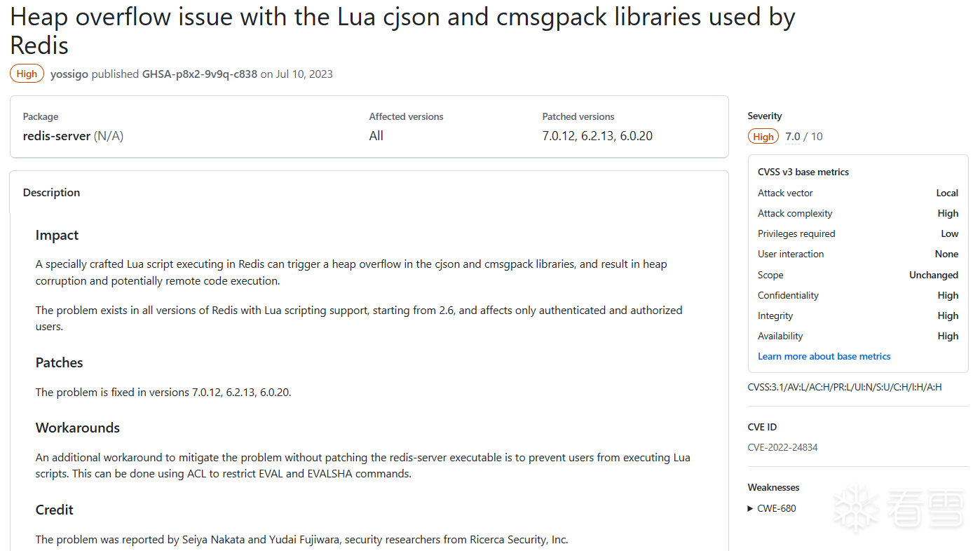Click advisory ID GHSA-p8x2-9v9q-c838
The width and height of the screenshot is (980, 551).
[200, 74]
